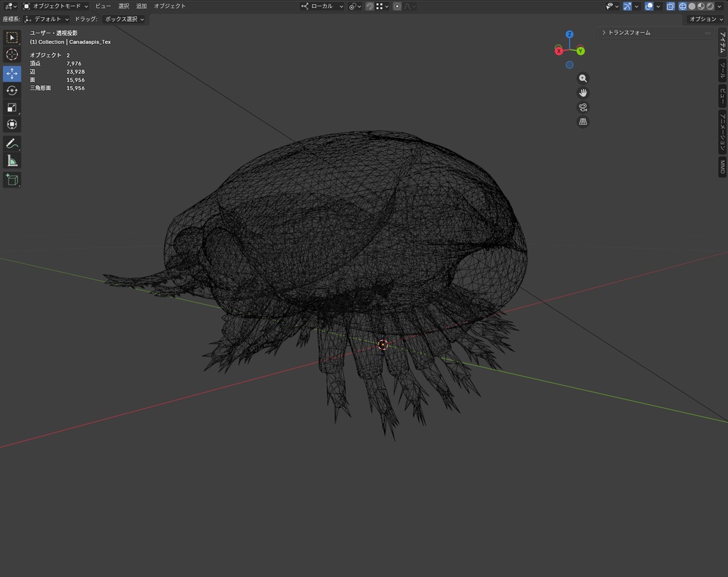Switch to material preview shading
The image size is (728, 577).
(x=700, y=6)
